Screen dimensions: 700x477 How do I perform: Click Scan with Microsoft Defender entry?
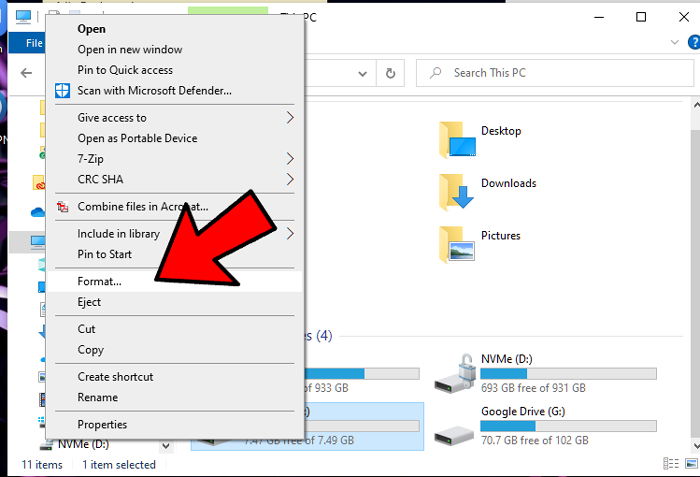click(175, 91)
